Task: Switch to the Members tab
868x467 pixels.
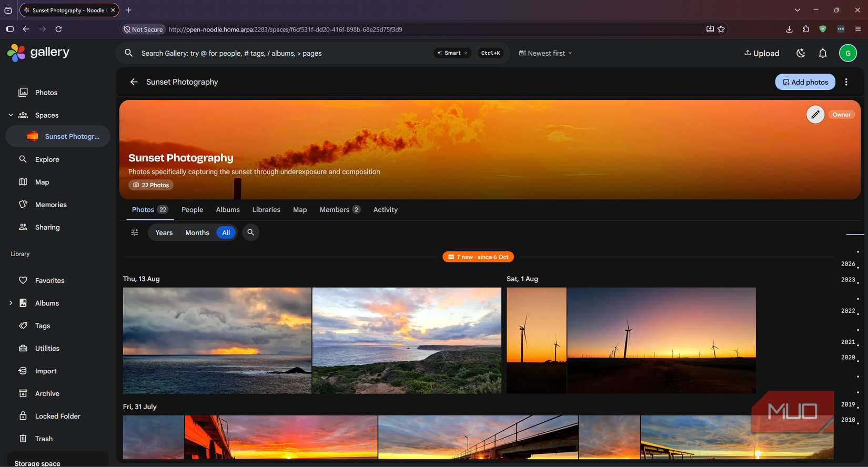Action: pos(340,210)
